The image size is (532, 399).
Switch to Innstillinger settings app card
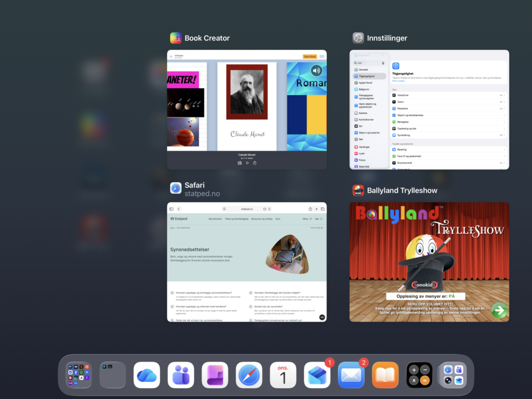[429, 110]
